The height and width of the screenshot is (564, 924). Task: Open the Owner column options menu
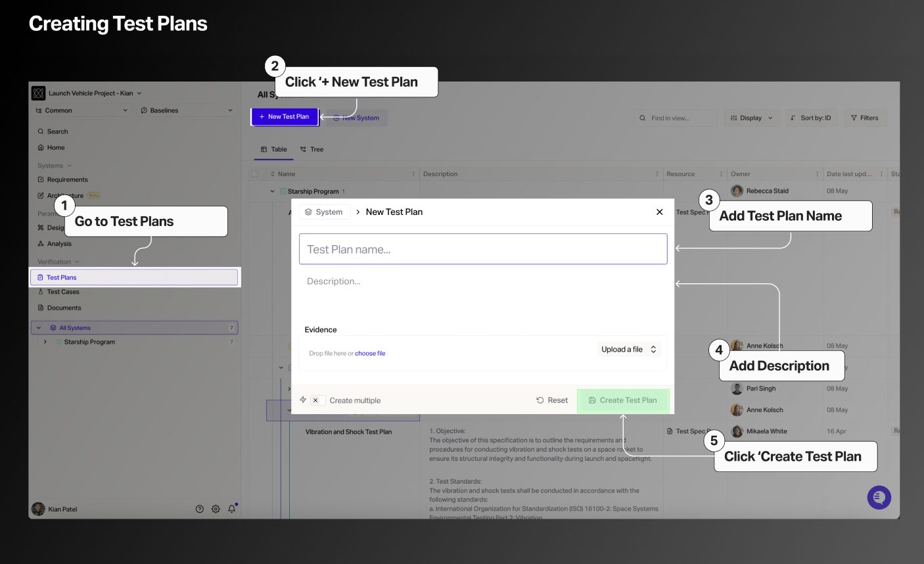[818, 174]
